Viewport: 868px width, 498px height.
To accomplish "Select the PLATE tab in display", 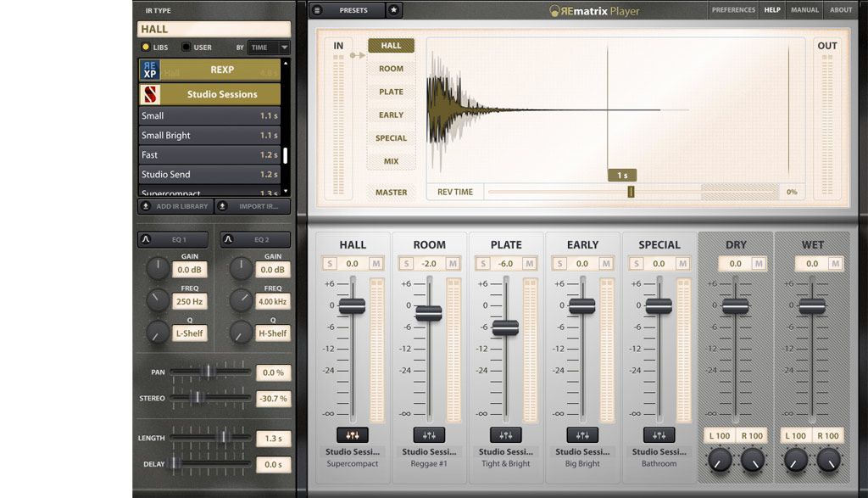I will pos(391,92).
